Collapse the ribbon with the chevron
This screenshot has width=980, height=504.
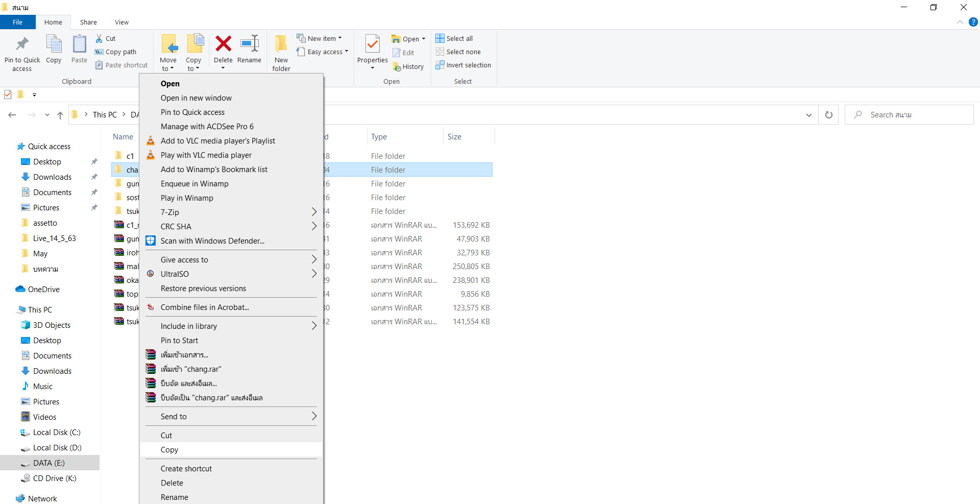click(x=960, y=22)
